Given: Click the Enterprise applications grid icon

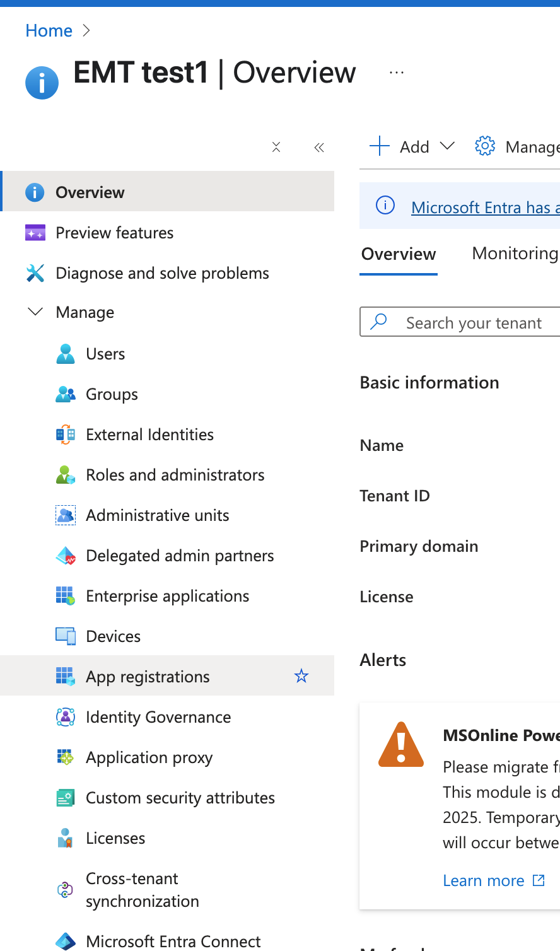Looking at the screenshot, I should [x=66, y=596].
